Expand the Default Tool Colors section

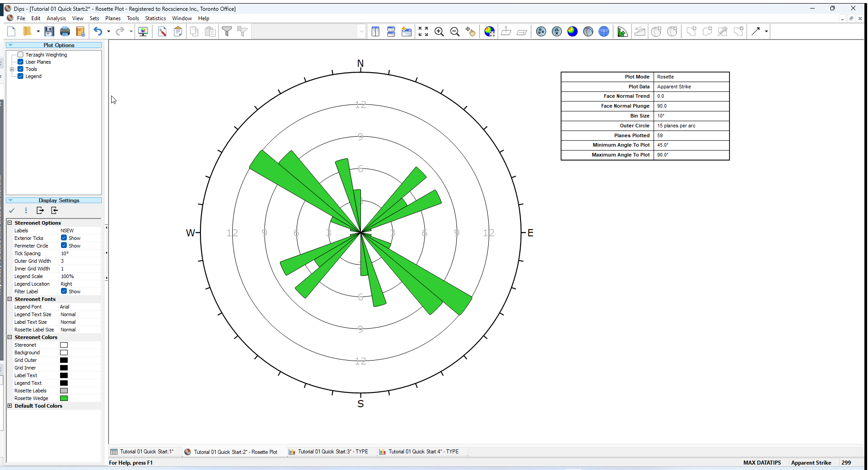10,405
